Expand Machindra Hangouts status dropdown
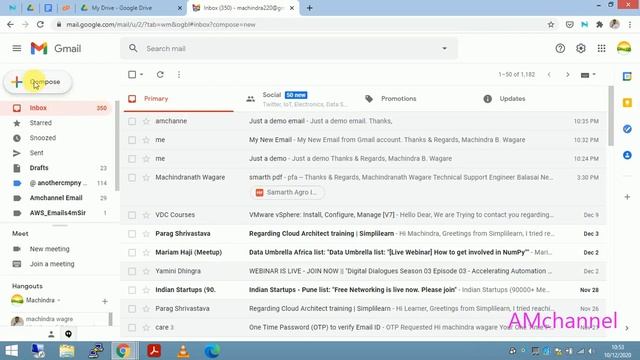The height and width of the screenshot is (360, 640). [59, 300]
